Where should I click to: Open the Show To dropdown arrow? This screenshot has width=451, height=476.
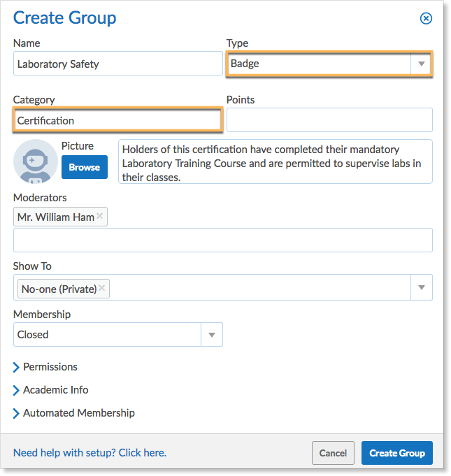pos(422,287)
